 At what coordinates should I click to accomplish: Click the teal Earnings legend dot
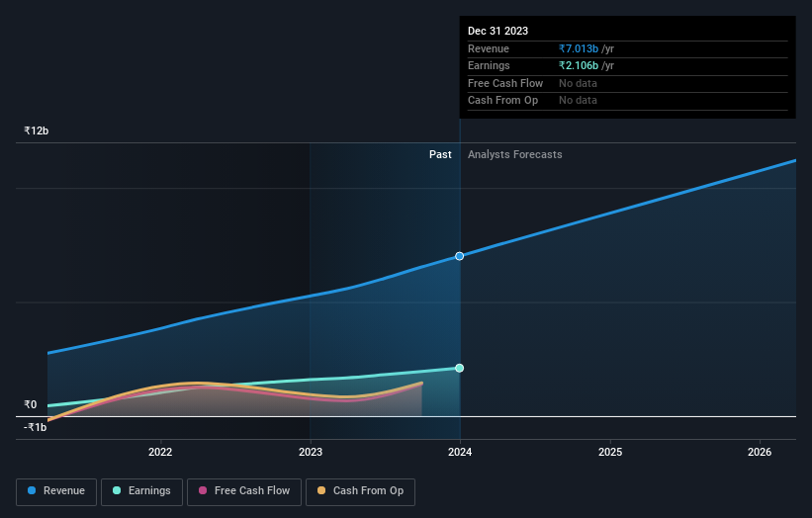pyautogui.click(x=117, y=490)
